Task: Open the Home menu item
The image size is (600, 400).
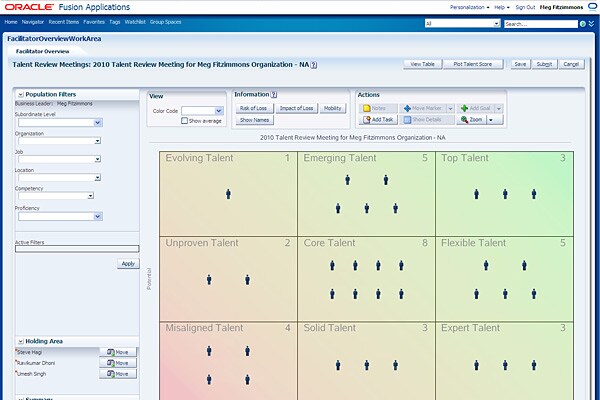Action: pyautogui.click(x=11, y=22)
